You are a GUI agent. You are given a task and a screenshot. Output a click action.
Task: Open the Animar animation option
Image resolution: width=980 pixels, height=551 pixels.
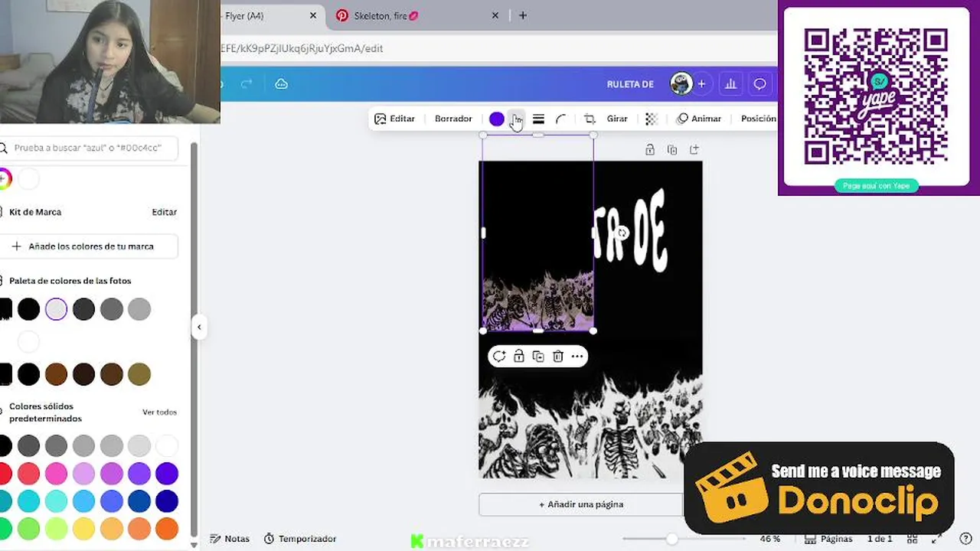699,119
